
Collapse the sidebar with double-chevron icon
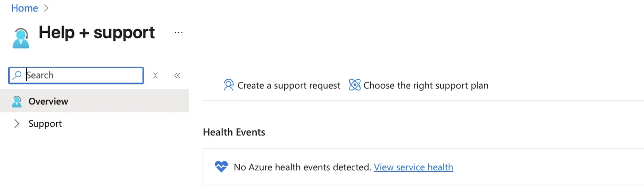pos(177,76)
